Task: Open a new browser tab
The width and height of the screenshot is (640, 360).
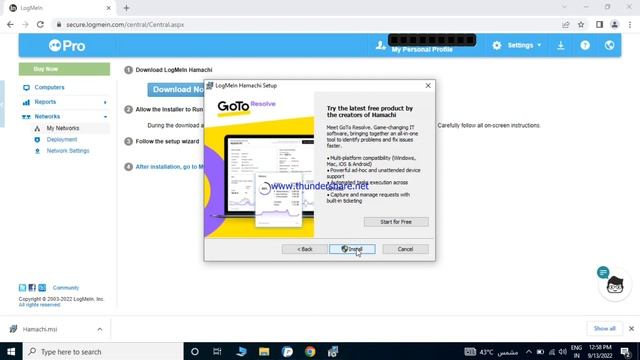Action: (126, 8)
